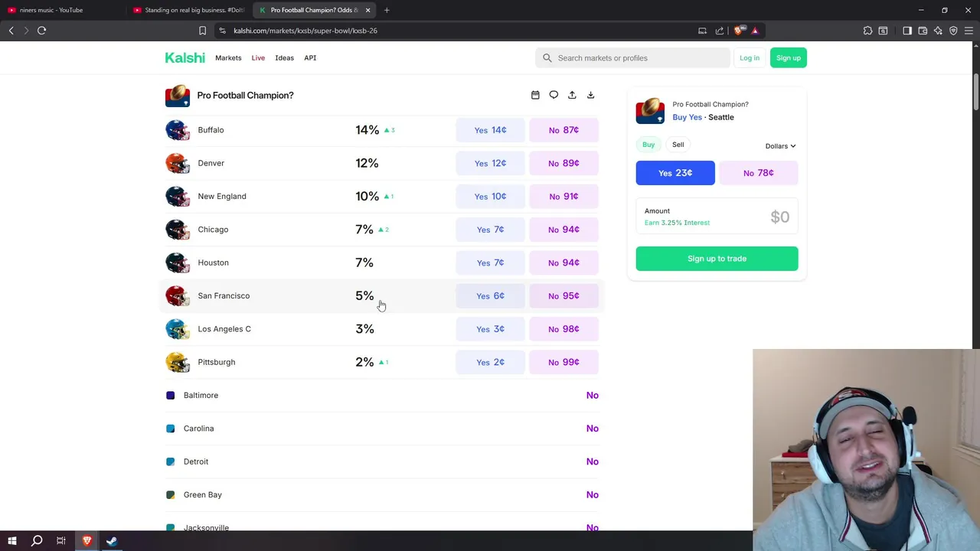Click the San Francisco helmet icon
The width and height of the screenshot is (980, 551).
tap(177, 295)
